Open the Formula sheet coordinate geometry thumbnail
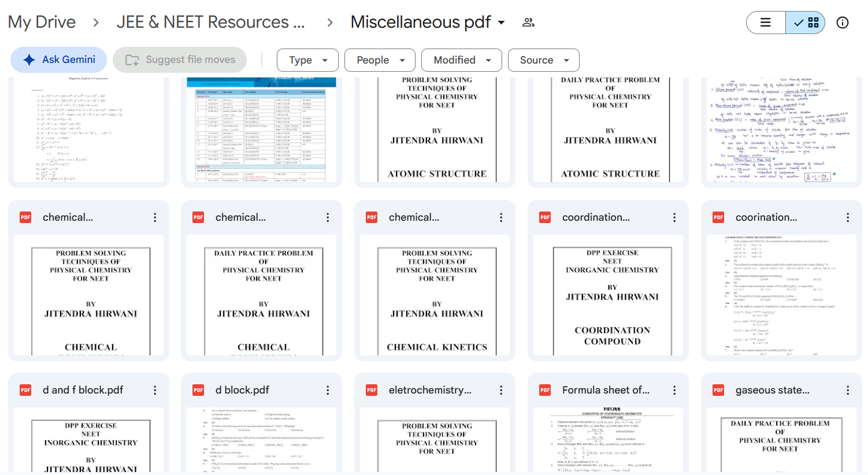This screenshot has height=475, width=868. click(608, 440)
